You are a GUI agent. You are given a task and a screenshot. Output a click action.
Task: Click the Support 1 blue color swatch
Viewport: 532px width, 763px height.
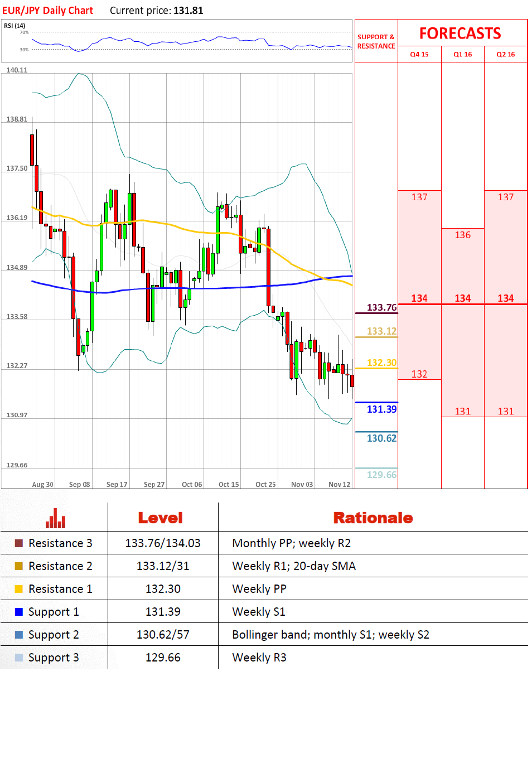18,612
